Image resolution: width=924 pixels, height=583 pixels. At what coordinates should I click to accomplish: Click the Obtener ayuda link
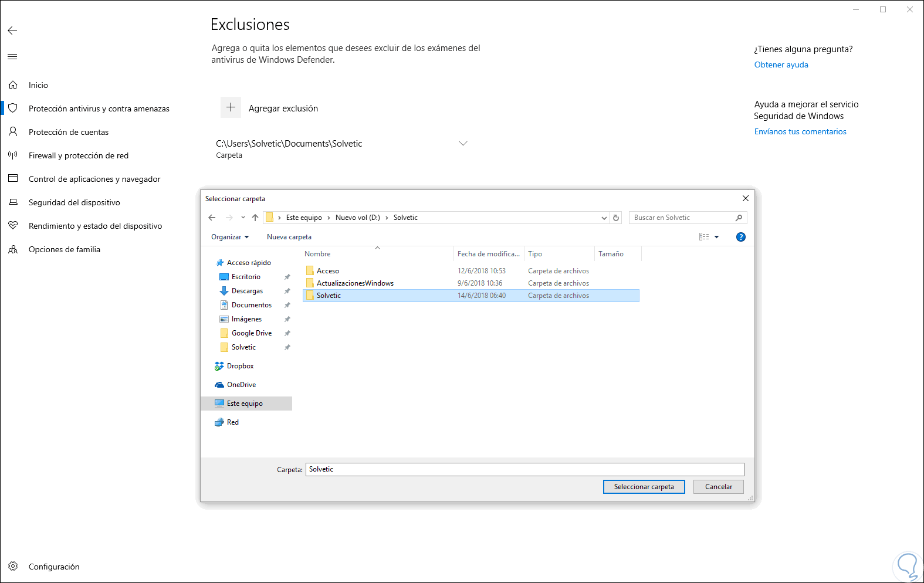pyautogui.click(x=781, y=65)
